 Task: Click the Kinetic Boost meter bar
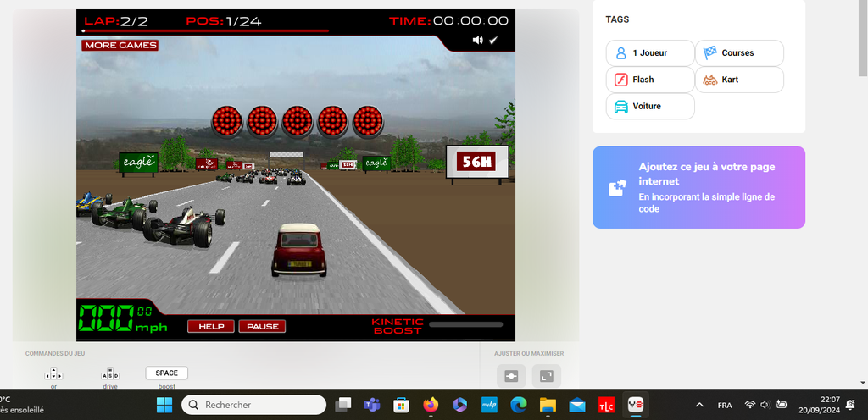pyautogui.click(x=465, y=323)
